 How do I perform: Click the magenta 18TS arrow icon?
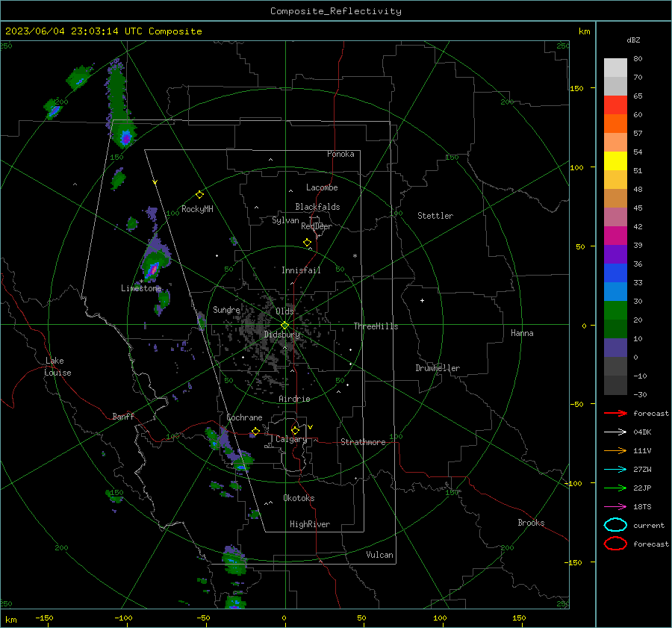click(615, 507)
